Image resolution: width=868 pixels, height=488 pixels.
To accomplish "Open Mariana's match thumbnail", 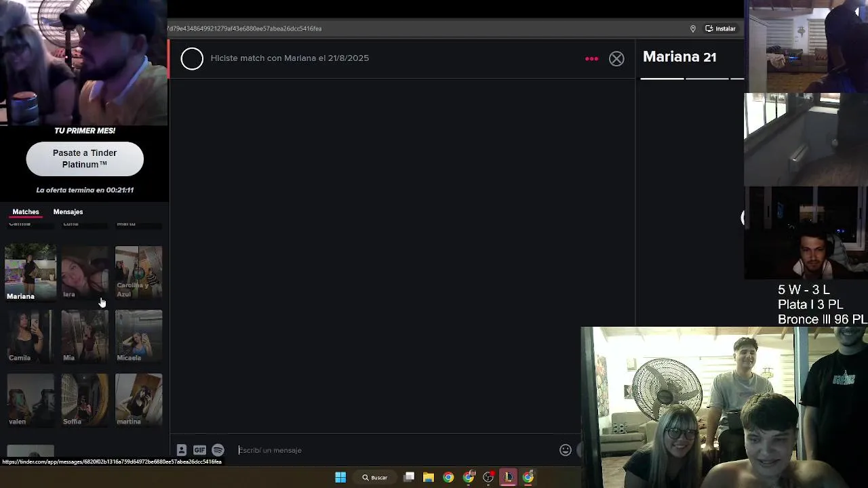I will click(31, 272).
